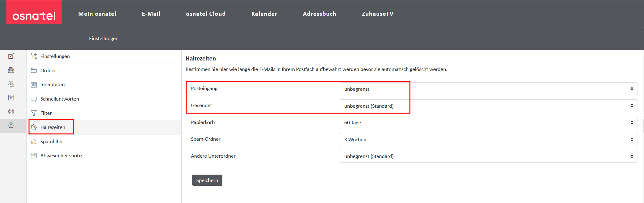Open Kalender from the top menu
The width and height of the screenshot is (644, 203).
pyautogui.click(x=264, y=14)
